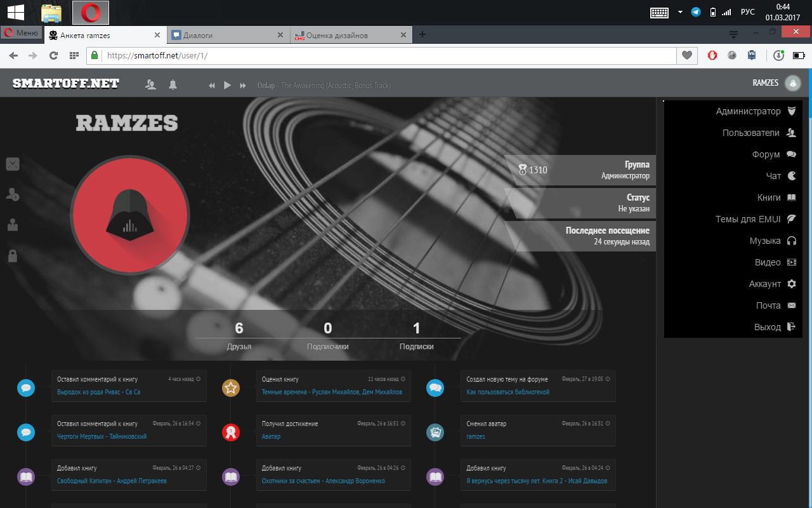Viewport: 812px width, 508px height.
Task: Open Музыка in the side menu
Action: coord(773,241)
